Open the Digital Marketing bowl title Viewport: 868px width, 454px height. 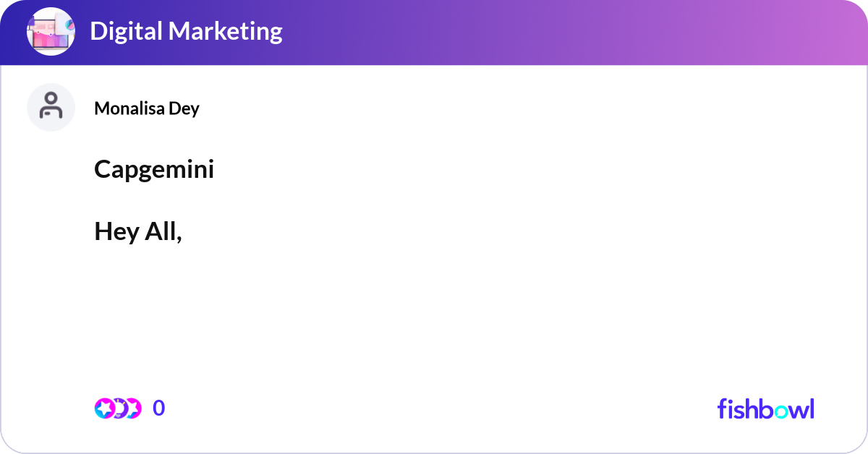coord(186,31)
